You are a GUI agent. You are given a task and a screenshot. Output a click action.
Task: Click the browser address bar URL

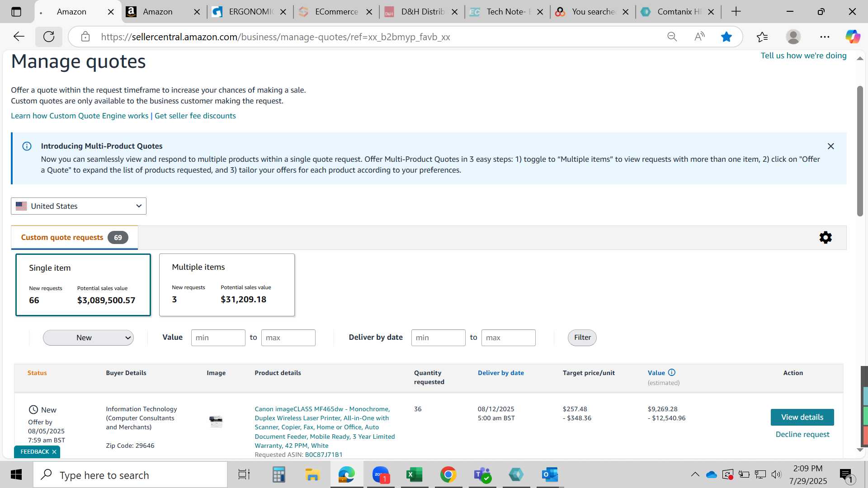[x=275, y=37]
